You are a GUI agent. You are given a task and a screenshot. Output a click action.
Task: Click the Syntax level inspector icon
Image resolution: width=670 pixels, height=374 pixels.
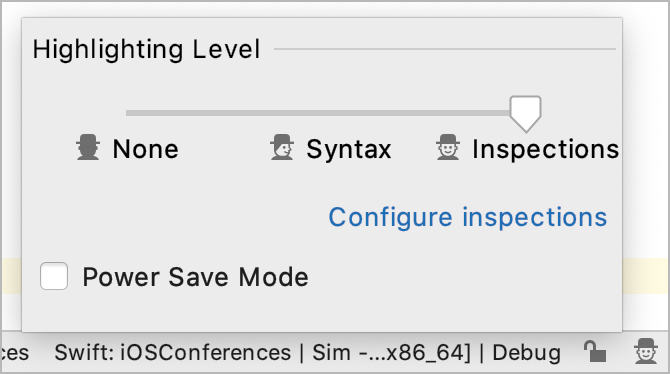tap(282, 147)
